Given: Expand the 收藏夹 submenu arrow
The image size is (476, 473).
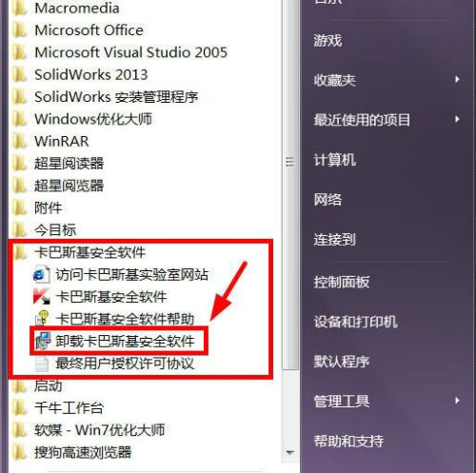Looking at the screenshot, I should [457, 79].
